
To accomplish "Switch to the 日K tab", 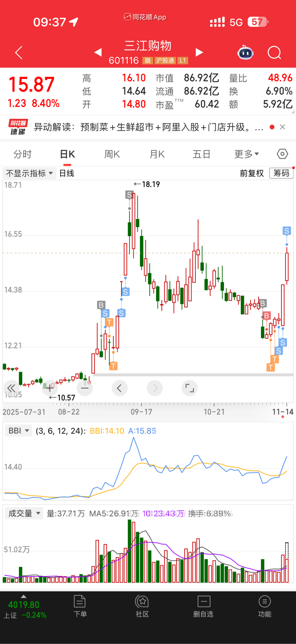I will coord(67,154).
